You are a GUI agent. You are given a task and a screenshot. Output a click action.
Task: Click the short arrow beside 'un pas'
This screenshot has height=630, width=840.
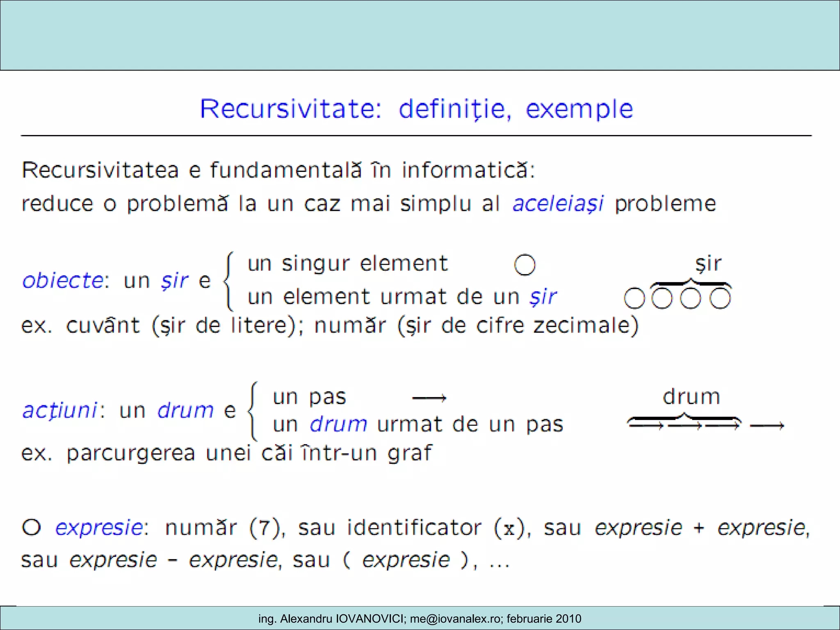[x=429, y=397]
